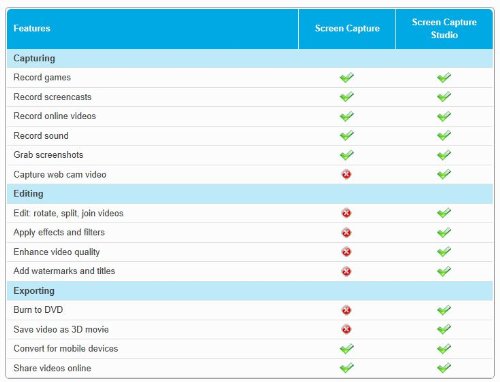Select the Exporting section header
The height and width of the screenshot is (382, 500).
tap(250, 291)
